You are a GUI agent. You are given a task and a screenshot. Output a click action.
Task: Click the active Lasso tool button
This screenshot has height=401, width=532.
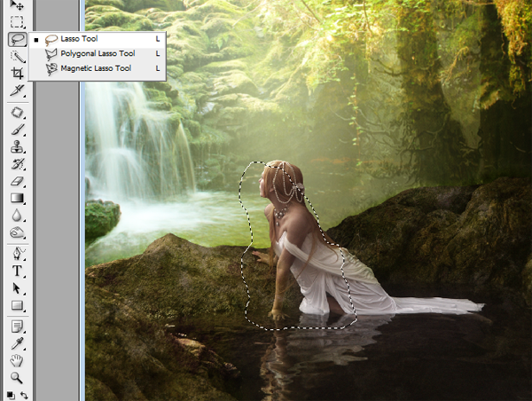point(17,39)
